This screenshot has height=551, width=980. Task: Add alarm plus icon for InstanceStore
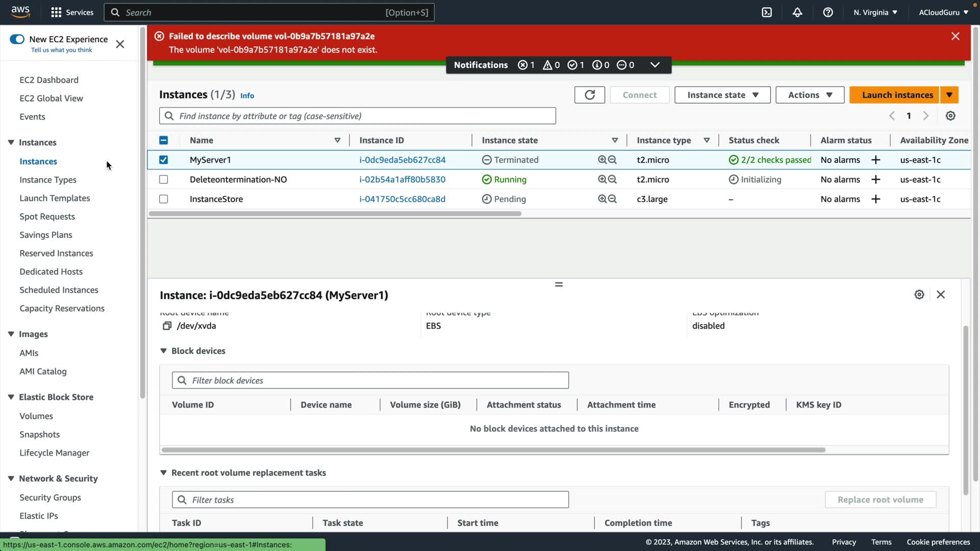click(876, 199)
